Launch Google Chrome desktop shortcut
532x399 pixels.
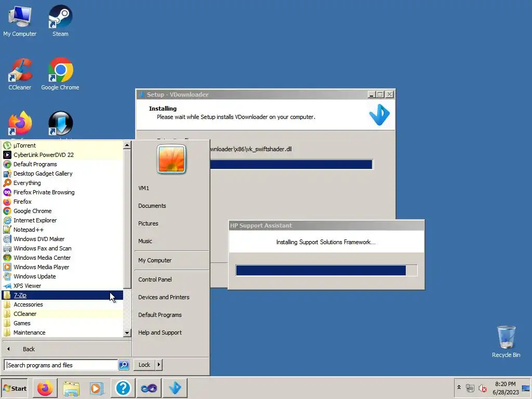point(60,74)
